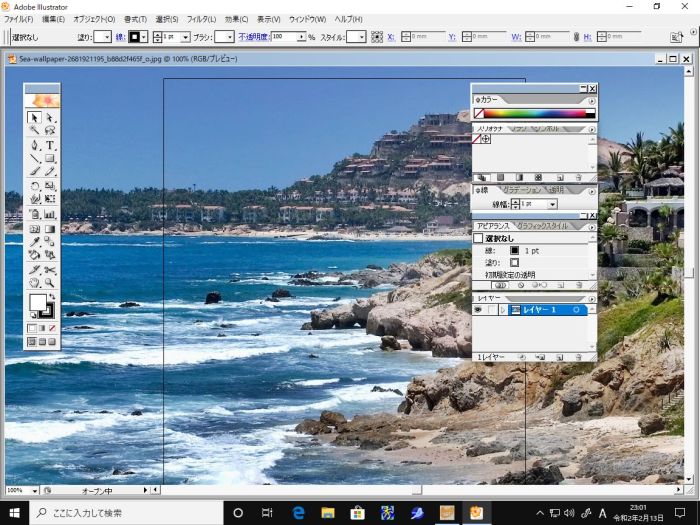Viewport: 700px width, 525px height.
Task: Hide レイヤー 1 with the eye icon
Action: pyautogui.click(x=478, y=310)
